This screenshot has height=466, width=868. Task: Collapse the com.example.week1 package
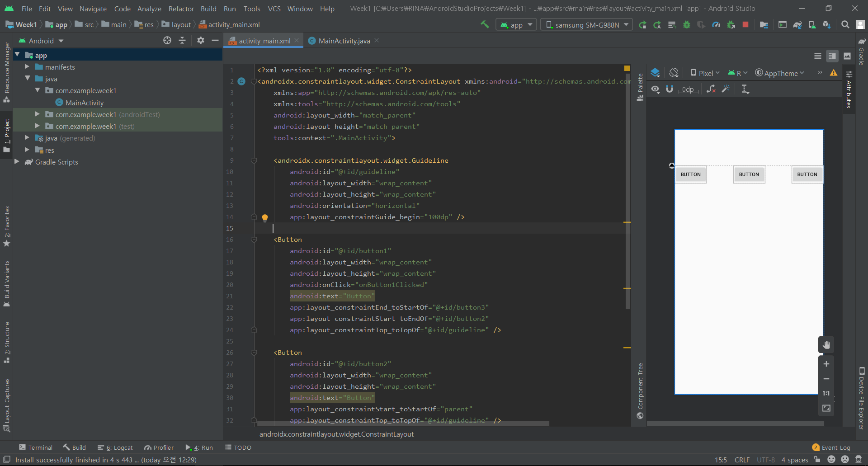(38, 90)
